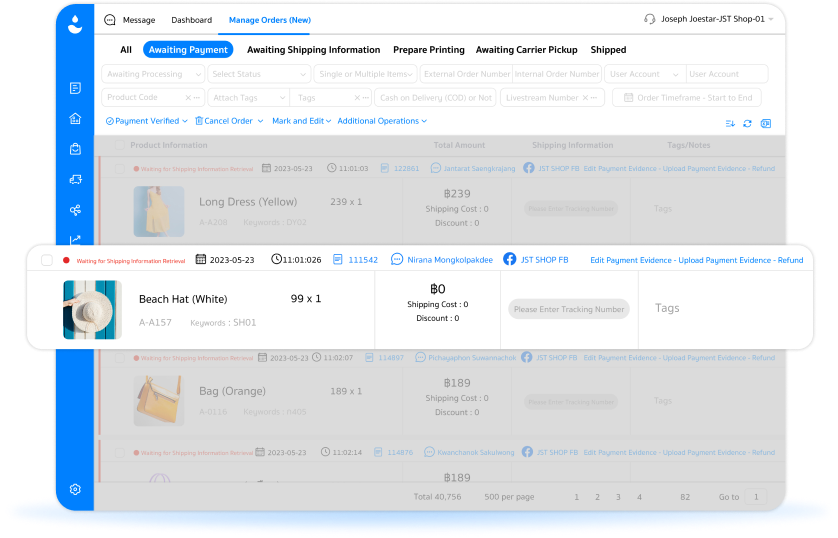This screenshot has height=538, width=838.
Task: Expand the Awaiting Processing dropdown
Action: click(x=153, y=74)
